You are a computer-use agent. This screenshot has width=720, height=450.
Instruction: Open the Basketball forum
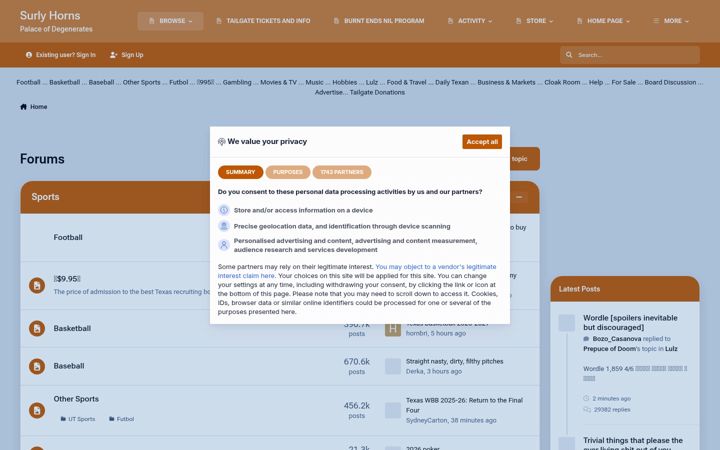tap(72, 328)
